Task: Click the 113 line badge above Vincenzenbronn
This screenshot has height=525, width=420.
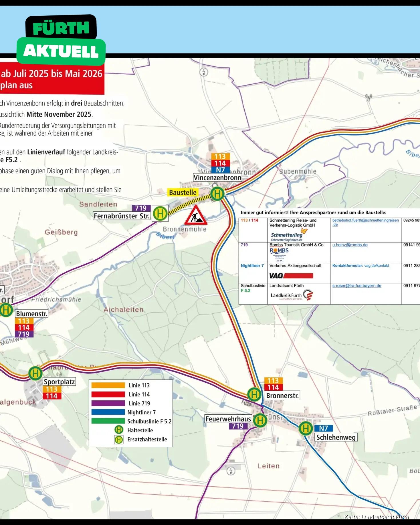Action: pos(220,156)
